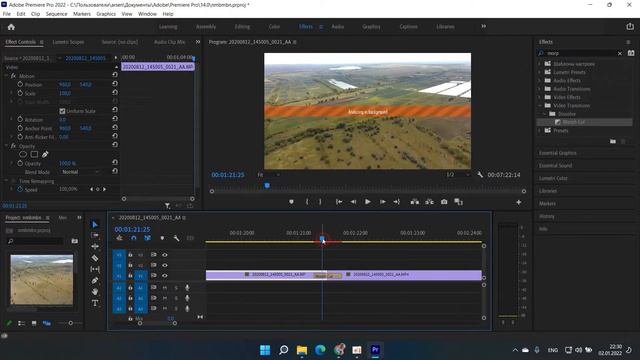This screenshot has height=360, width=640.
Task: Select the Track Select Forward tool
Action: tap(95, 236)
